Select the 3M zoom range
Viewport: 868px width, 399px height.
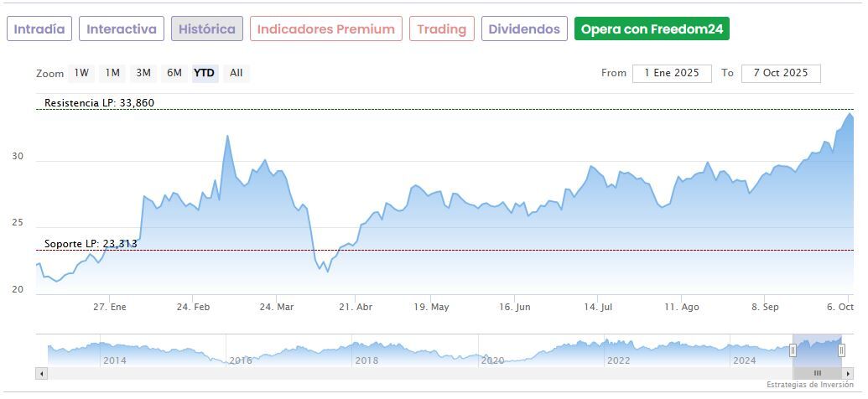pos(143,73)
